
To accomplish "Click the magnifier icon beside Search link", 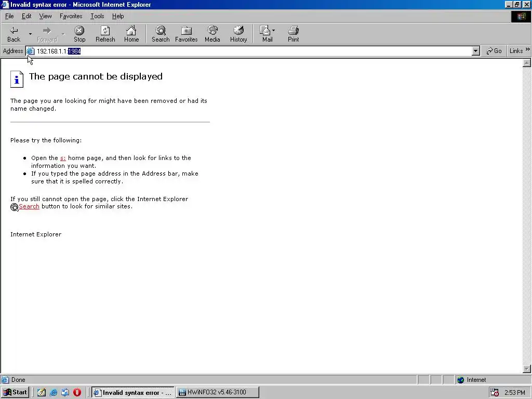I will (x=14, y=207).
